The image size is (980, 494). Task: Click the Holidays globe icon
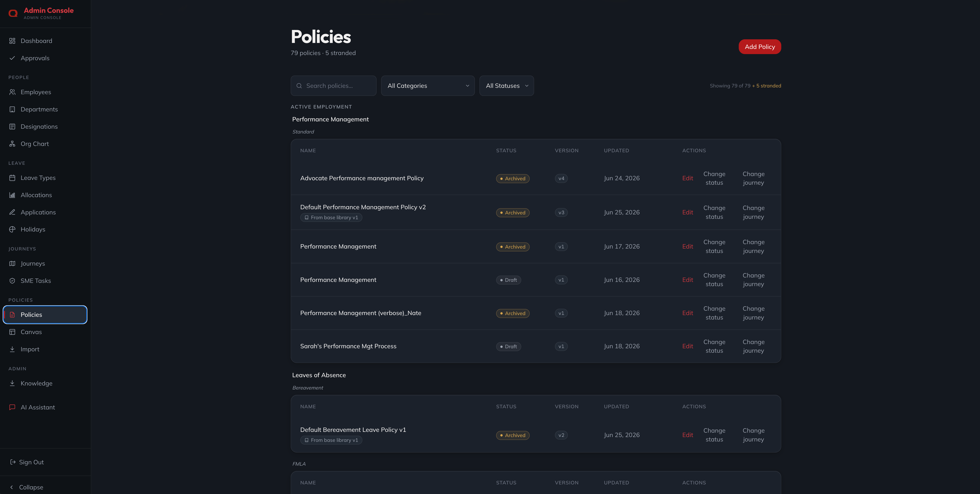12,230
